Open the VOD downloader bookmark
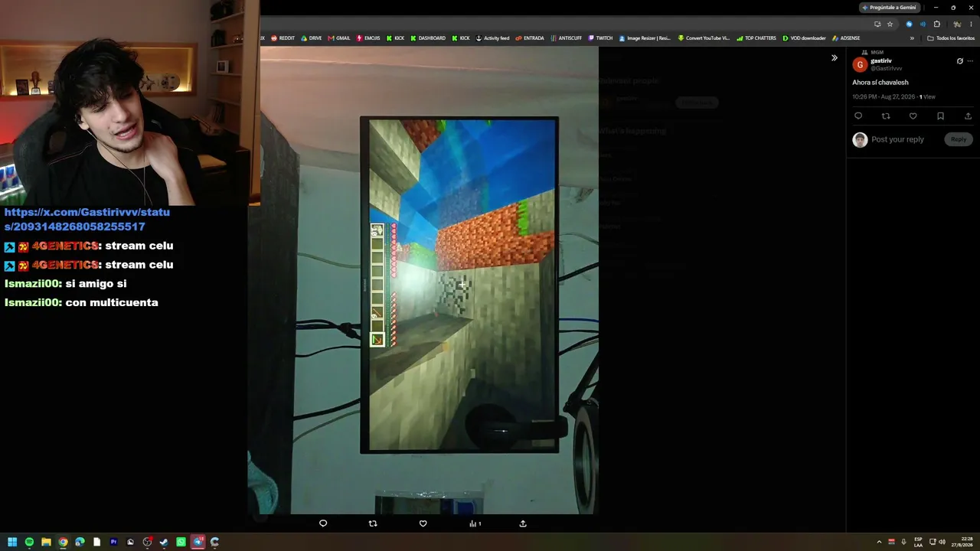 [804, 38]
